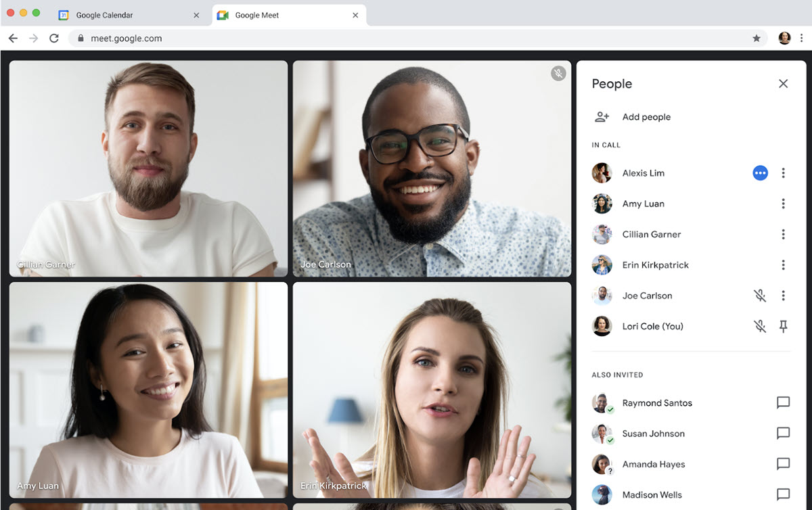
Task: Click the Add people icon
Action: 602,117
